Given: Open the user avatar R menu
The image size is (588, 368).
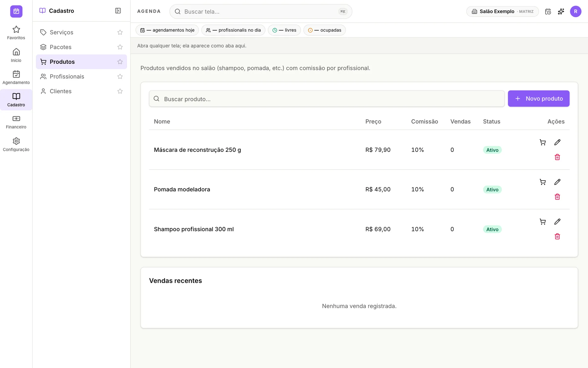Looking at the screenshot, I should [575, 11].
